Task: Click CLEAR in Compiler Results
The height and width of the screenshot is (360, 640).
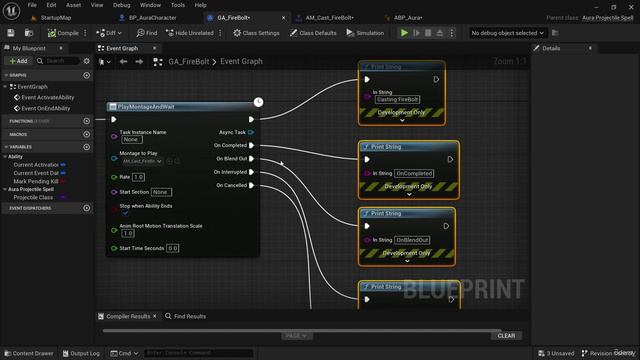Action: pos(506,336)
